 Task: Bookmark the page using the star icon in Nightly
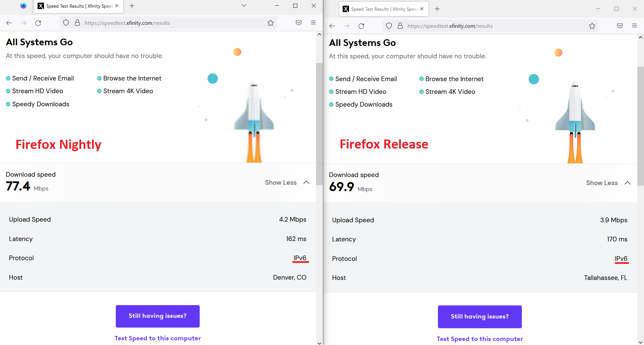click(270, 23)
